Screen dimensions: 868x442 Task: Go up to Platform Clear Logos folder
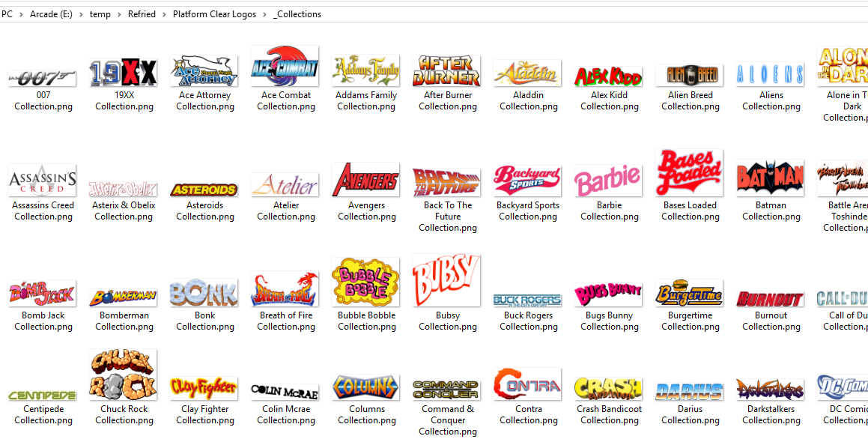click(x=214, y=14)
